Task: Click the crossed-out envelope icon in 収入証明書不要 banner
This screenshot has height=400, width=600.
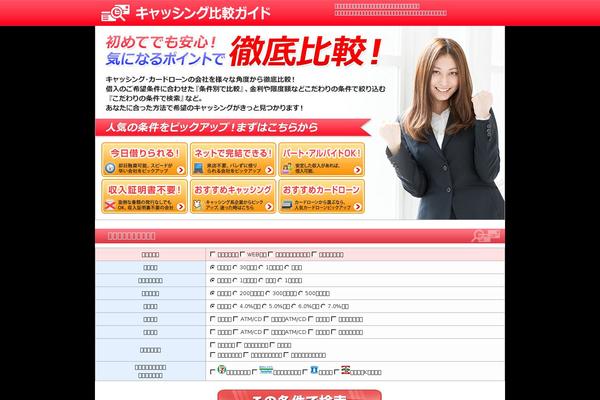Action: pos(110,205)
